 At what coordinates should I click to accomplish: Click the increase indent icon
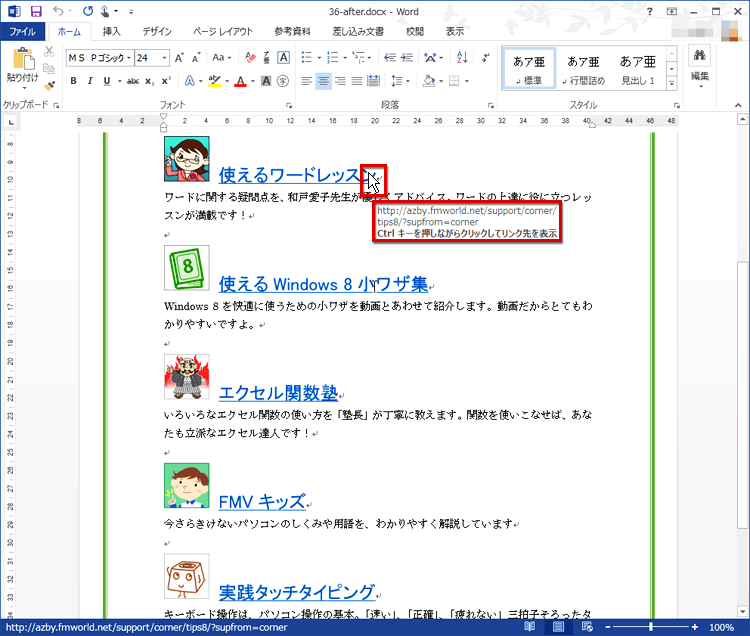407,58
